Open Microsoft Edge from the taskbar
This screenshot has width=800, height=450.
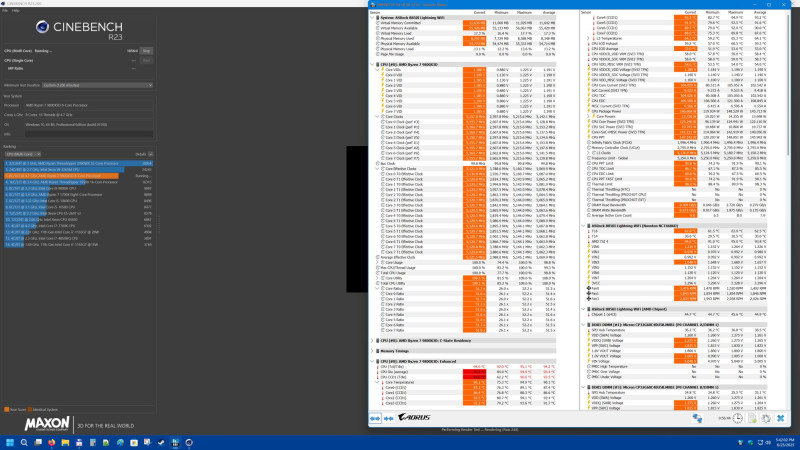pyautogui.click(x=120, y=442)
